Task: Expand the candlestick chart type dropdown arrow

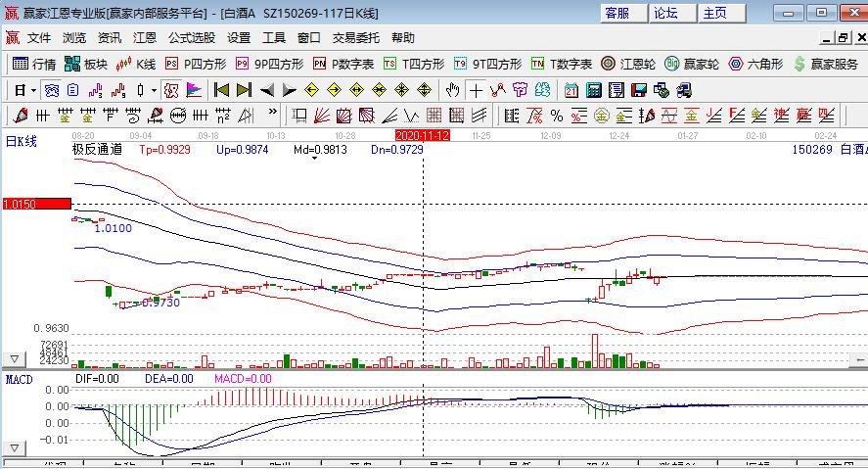Action: [154, 90]
